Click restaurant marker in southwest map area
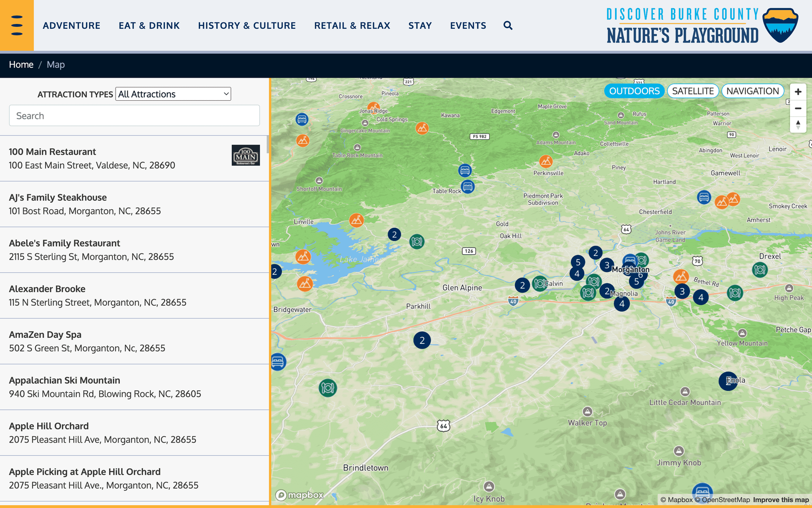Viewport: 812px width, 508px height. (x=328, y=388)
